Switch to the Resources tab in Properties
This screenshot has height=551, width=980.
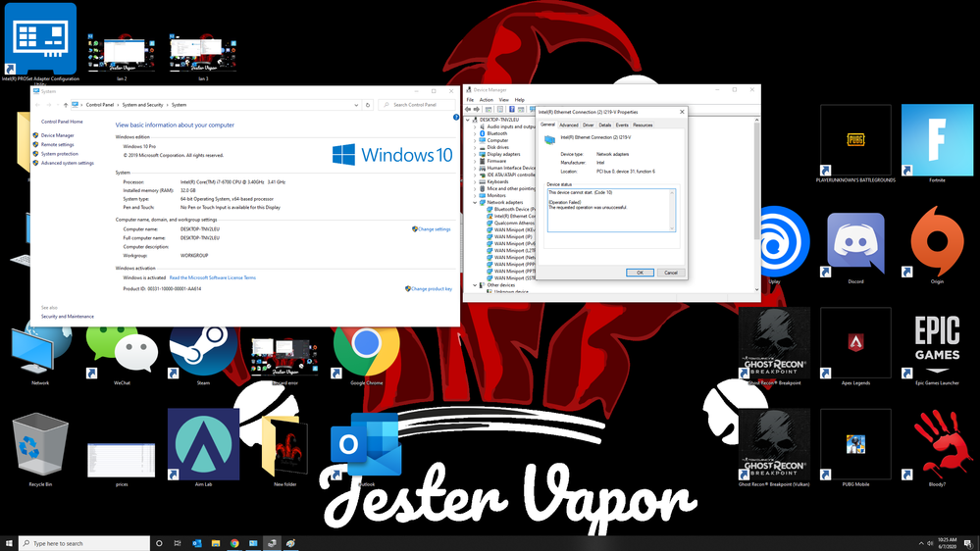pyautogui.click(x=643, y=125)
